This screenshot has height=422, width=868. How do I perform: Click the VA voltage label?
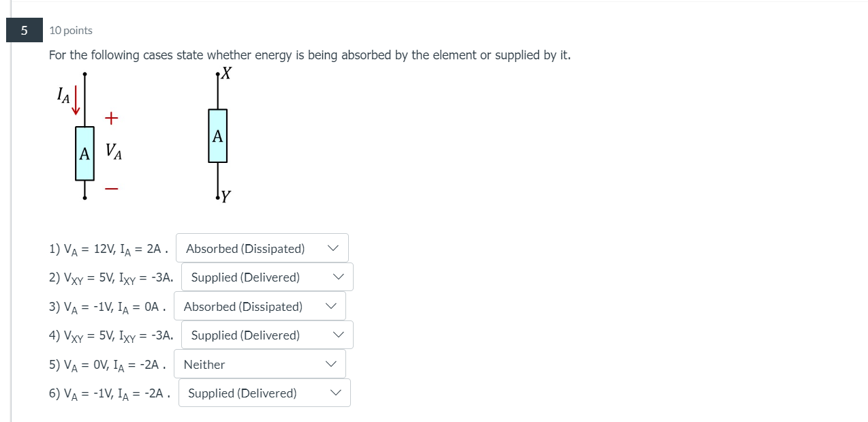(x=114, y=153)
